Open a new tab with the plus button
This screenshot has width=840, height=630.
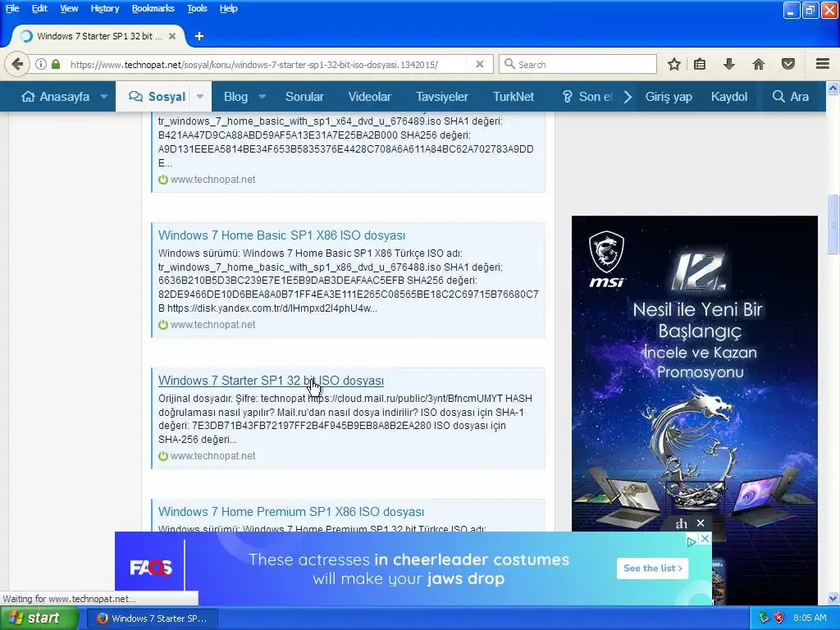click(199, 36)
